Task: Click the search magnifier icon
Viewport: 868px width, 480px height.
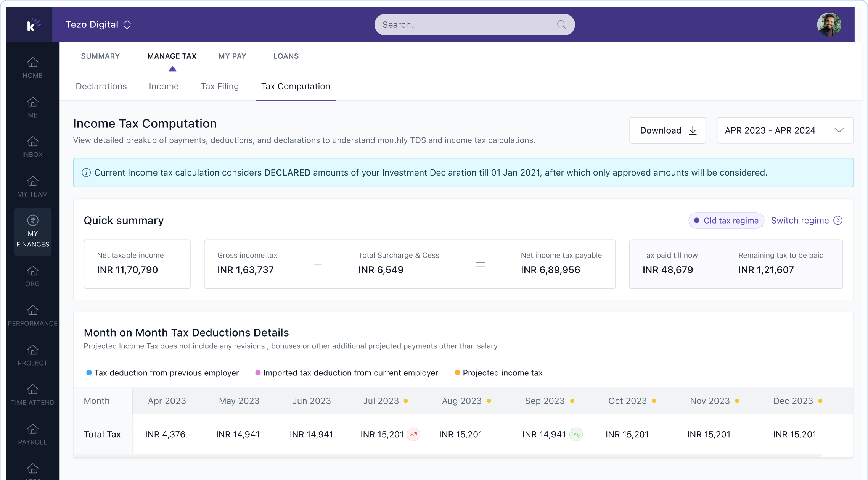Action: 561,25
